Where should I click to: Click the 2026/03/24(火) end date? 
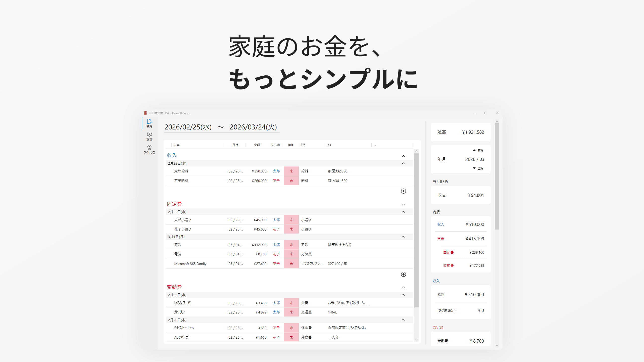[253, 127]
